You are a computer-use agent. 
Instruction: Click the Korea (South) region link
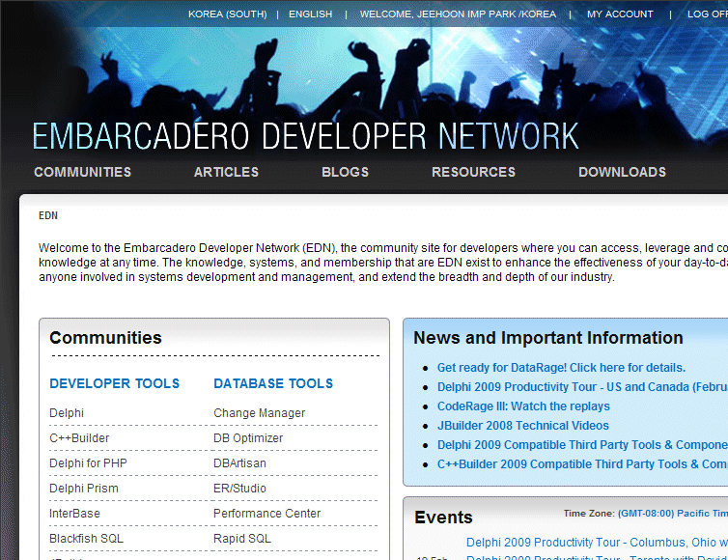click(227, 14)
